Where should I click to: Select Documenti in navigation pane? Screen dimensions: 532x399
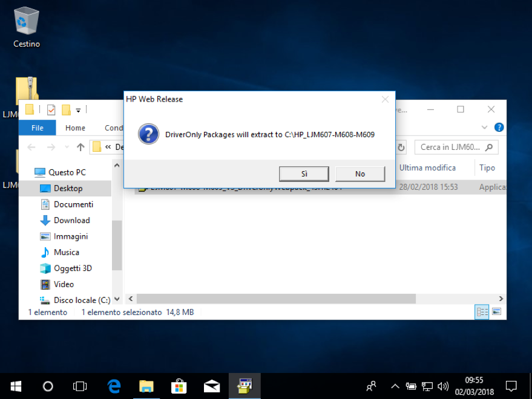(67, 204)
